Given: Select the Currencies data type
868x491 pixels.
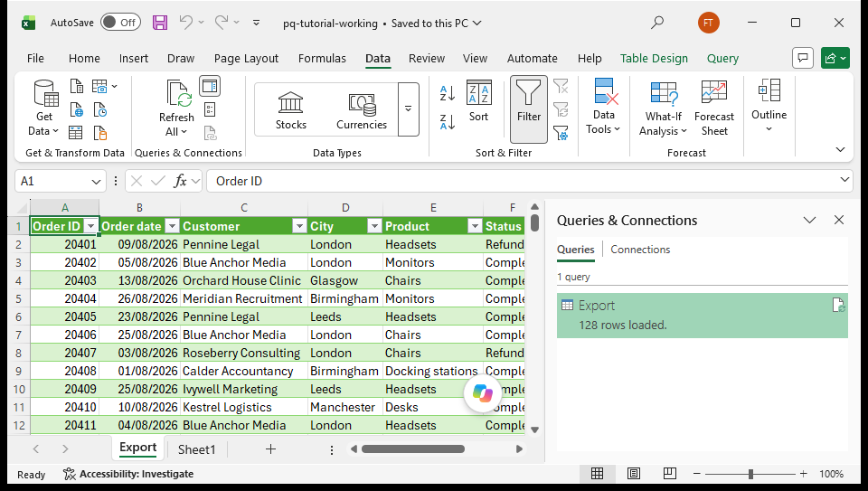Looking at the screenshot, I should pos(362,110).
